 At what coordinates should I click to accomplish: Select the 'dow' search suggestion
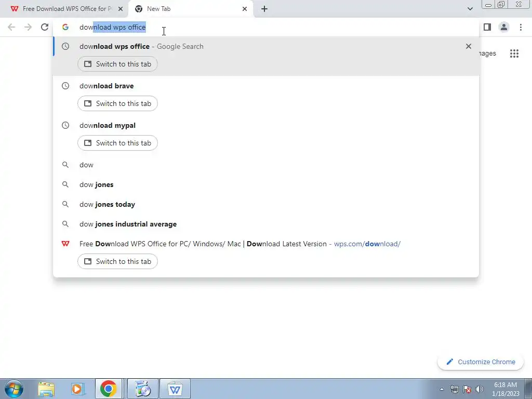pyautogui.click(x=266, y=165)
